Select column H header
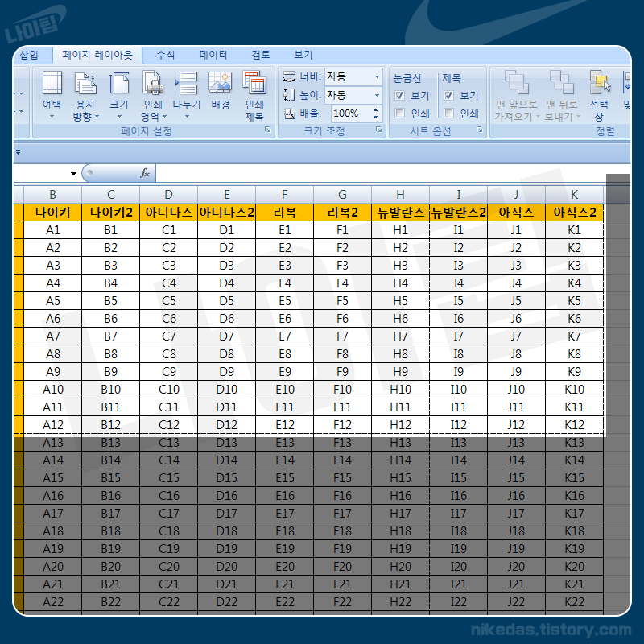Screen dimensions: 644x644 tap(400, 195)
